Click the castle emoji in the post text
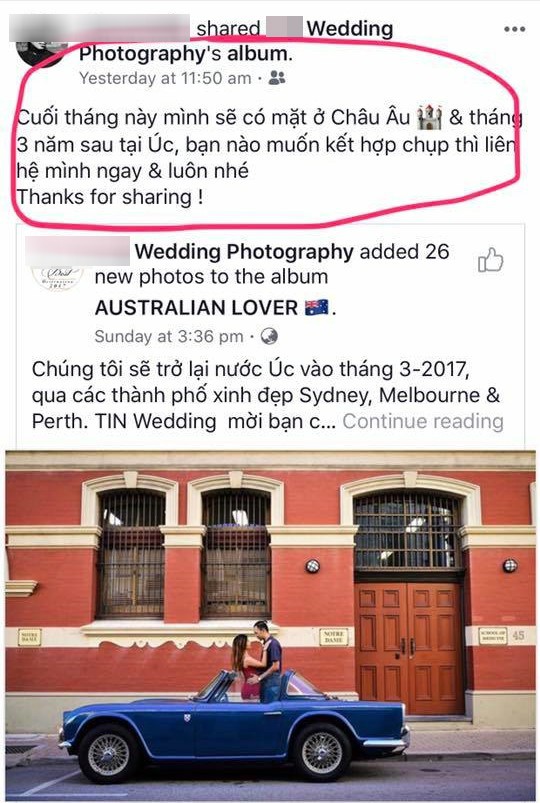 click(x=429, y=117)
